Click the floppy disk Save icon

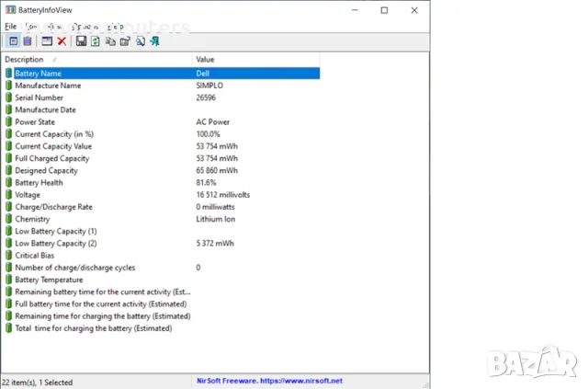82,41
